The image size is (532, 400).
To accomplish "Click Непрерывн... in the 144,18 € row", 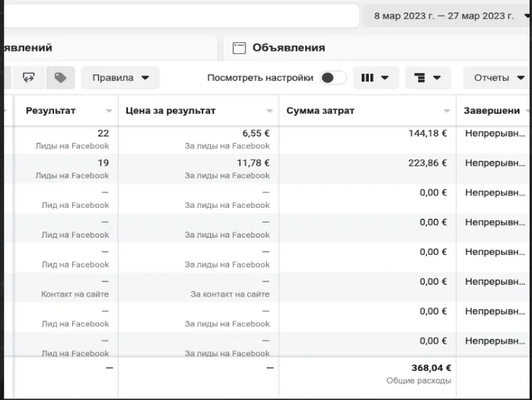I will point(495,133).
